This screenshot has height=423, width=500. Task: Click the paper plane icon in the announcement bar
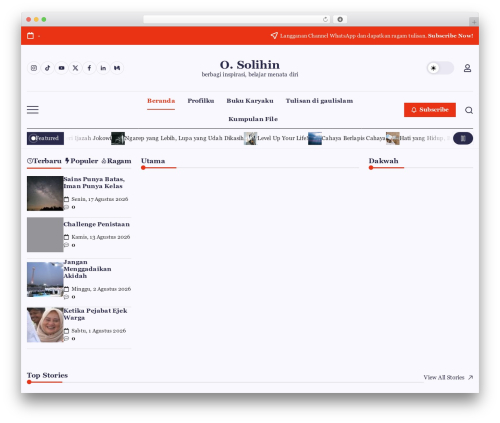[274, 36]
